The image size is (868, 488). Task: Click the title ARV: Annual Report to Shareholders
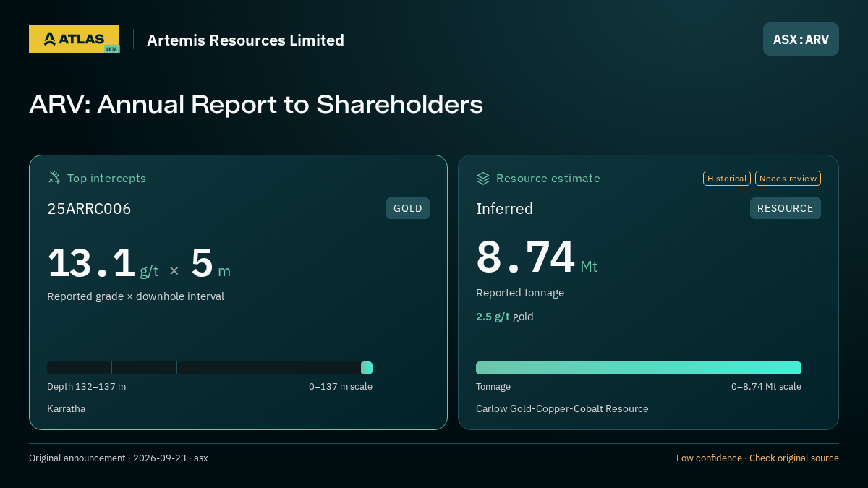coord(256,105)
